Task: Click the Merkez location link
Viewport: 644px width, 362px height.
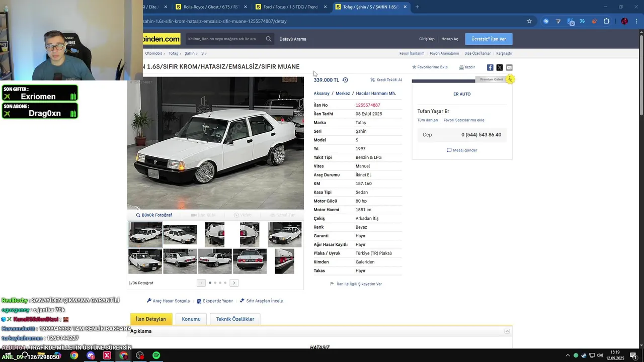Action: tap(343, 94)
